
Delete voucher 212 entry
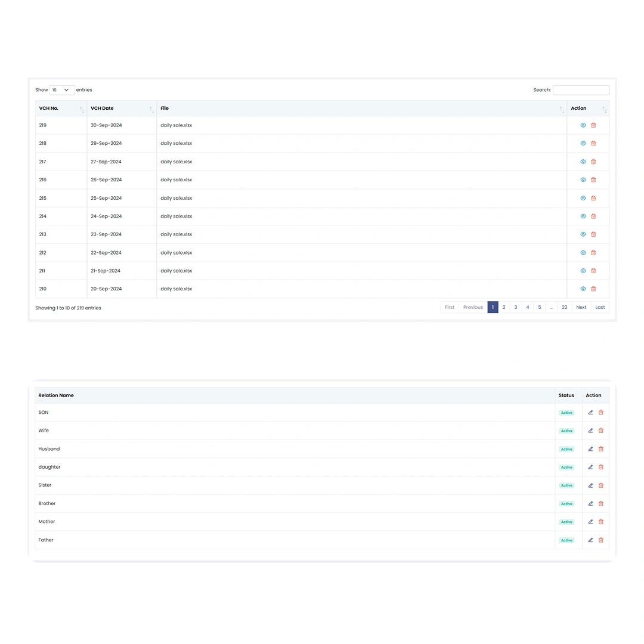pyautogui.click(x=593, y=253)
